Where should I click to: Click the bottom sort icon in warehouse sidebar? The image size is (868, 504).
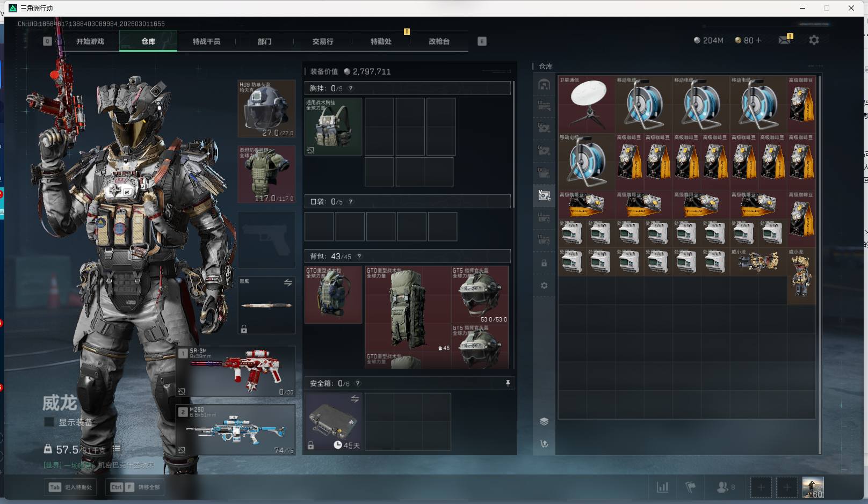[544, 444]
